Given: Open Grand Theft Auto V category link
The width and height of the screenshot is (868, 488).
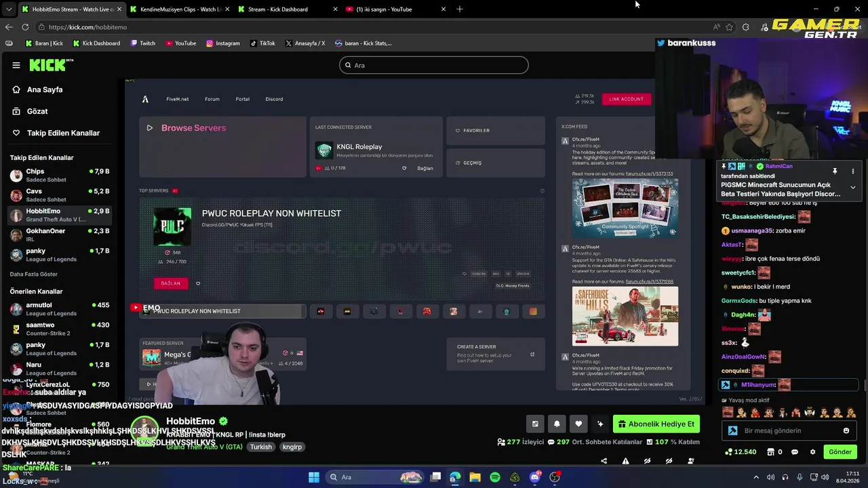Looking at the screenshot, I should click(x=204, y=447).
